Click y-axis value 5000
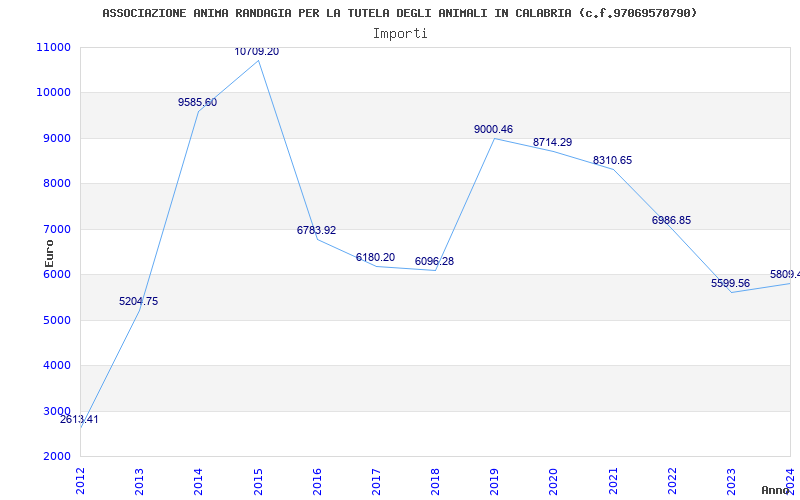This screenshot has height=500, width=800. 57,320
